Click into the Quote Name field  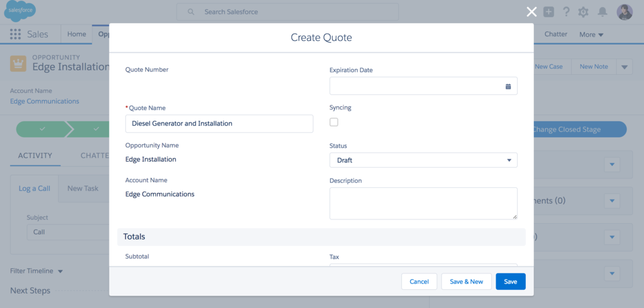click(x=219, y=124)
